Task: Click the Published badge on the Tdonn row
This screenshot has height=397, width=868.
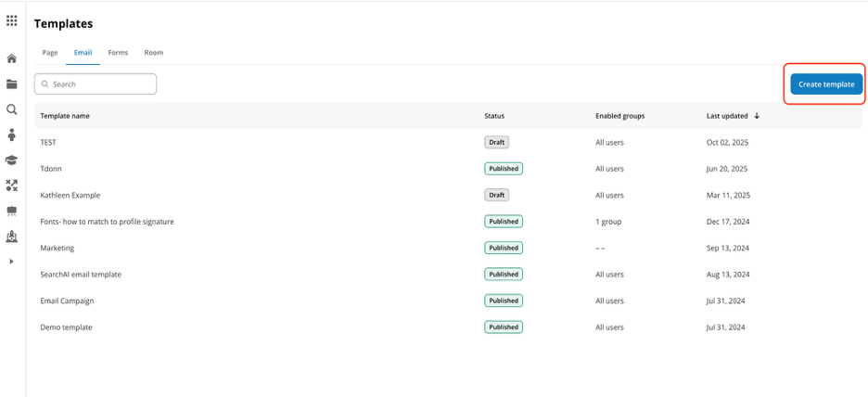Action: coord(504,168)
